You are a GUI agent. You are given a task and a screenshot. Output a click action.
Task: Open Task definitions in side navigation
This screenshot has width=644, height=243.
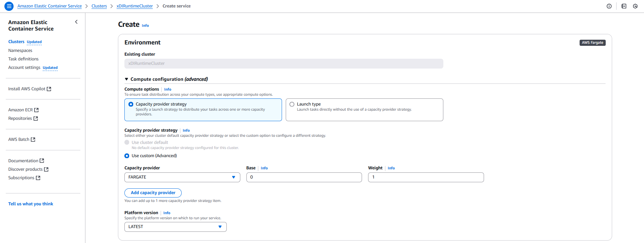click(x=23, y=59)
